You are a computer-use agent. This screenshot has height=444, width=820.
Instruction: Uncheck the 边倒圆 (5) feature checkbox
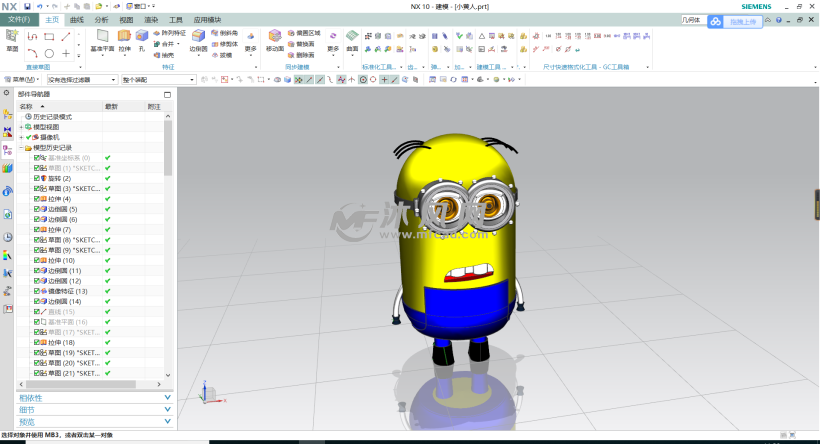coord(37,209)
